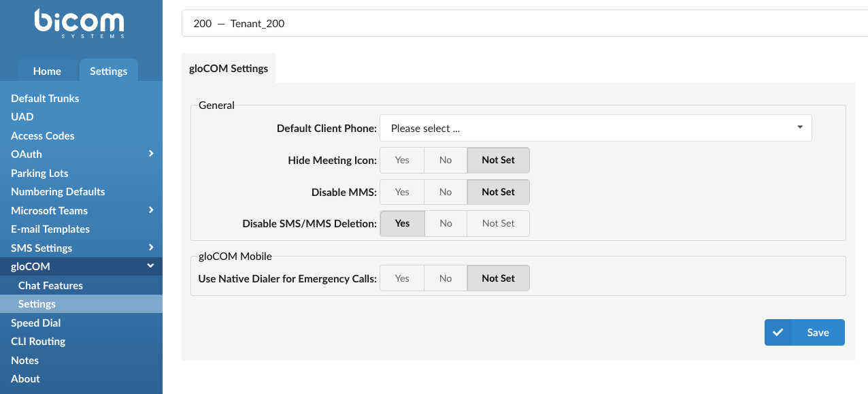The height and width of the screenshot is (394, 868).
Task: Open Numbering Defaults settings
Action: (58, 191)
